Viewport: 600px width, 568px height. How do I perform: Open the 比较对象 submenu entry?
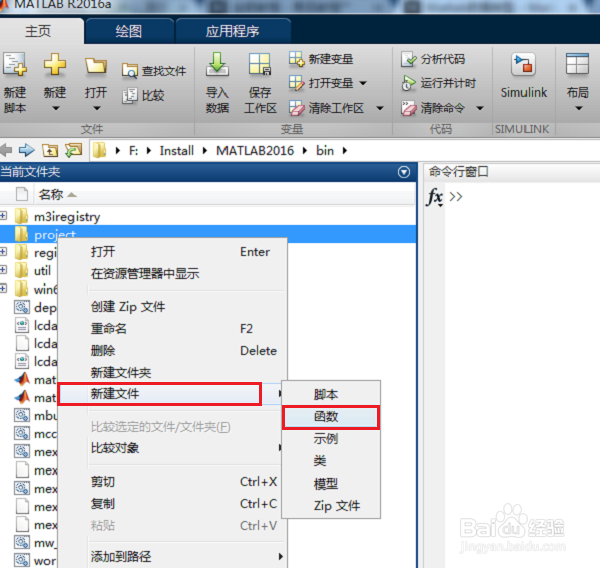tap(171, 447)
